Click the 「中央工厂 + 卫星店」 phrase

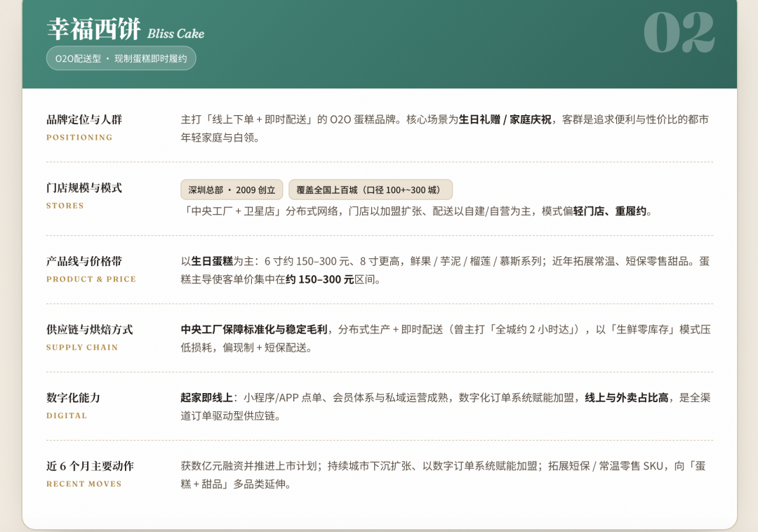coord(233,211)
